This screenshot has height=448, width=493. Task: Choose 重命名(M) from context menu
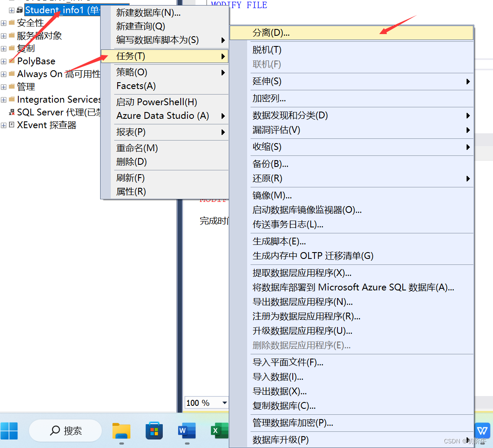pyautogui.click(x=165, y=148)
